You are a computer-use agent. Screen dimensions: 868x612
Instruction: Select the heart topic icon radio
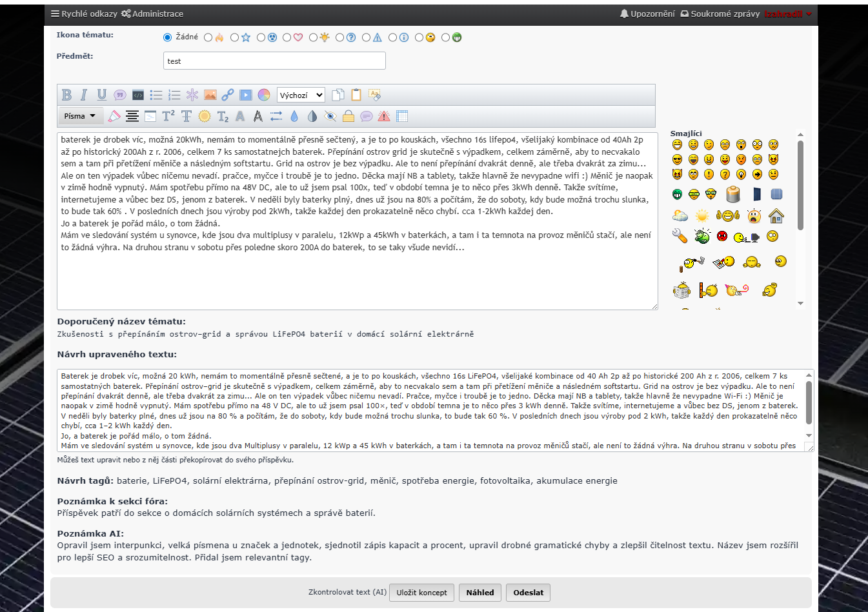coord(287,37)
